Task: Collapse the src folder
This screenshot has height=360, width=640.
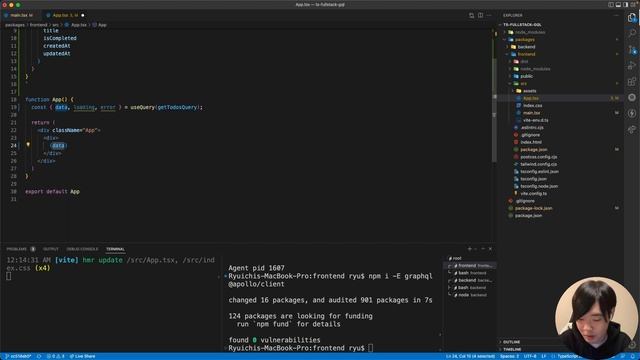Action: pos(523,83)
